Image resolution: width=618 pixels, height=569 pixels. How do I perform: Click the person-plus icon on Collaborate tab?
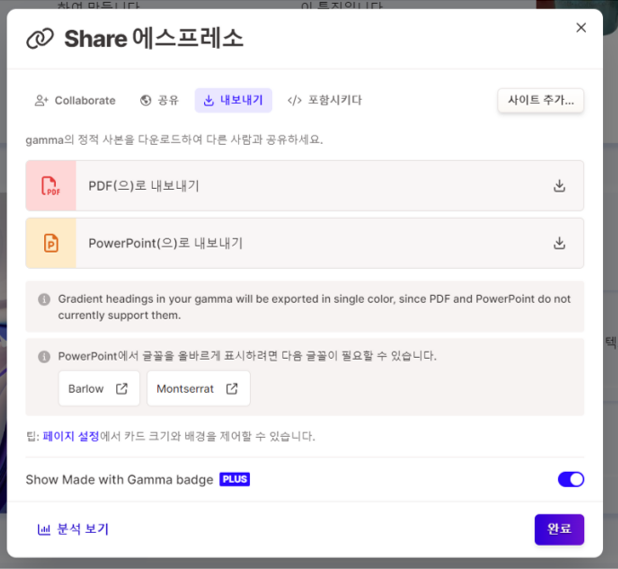pos(41,100)
